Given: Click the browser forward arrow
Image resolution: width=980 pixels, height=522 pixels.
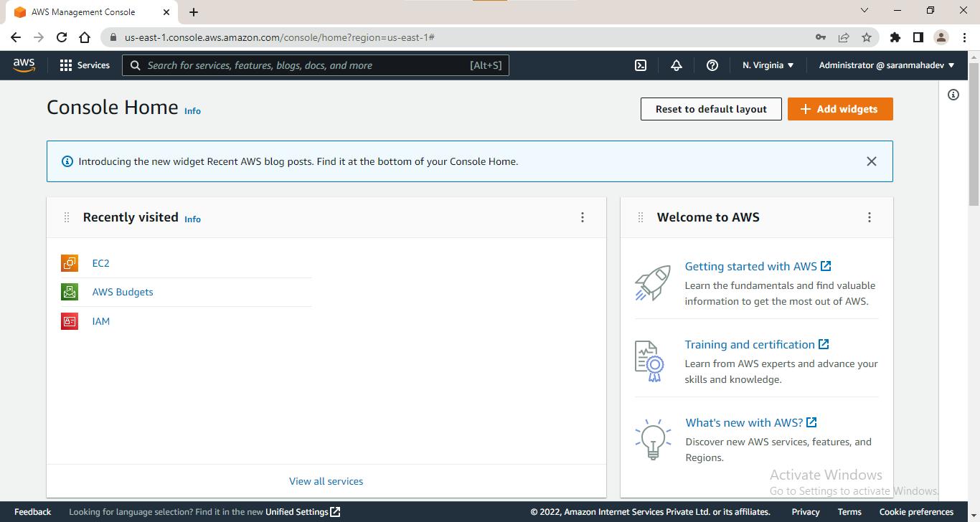Looking at the screenshot, I should click(39, 37).
